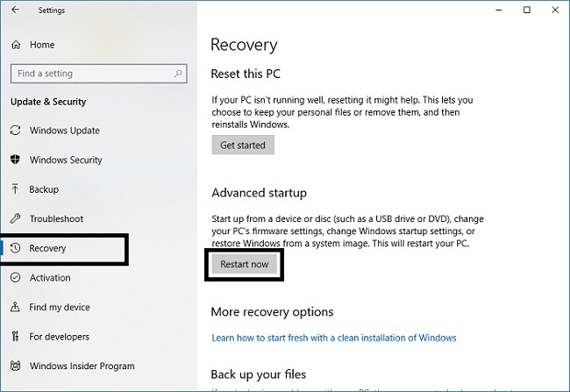Click the Recovery clock icon
The image size is (570, 392).
point(15,248)
